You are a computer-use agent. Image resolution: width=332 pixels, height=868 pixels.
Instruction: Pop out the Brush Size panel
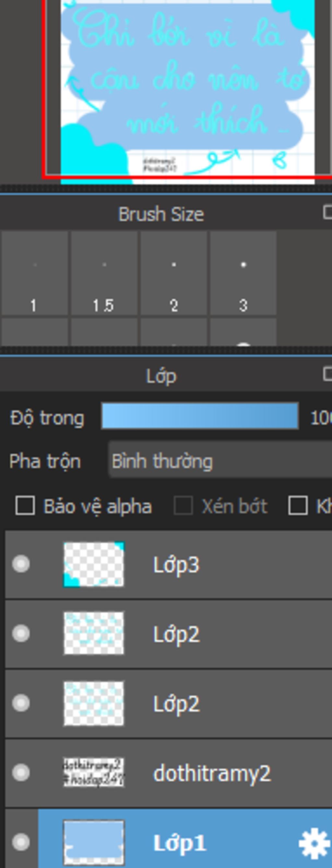(327, 212)
